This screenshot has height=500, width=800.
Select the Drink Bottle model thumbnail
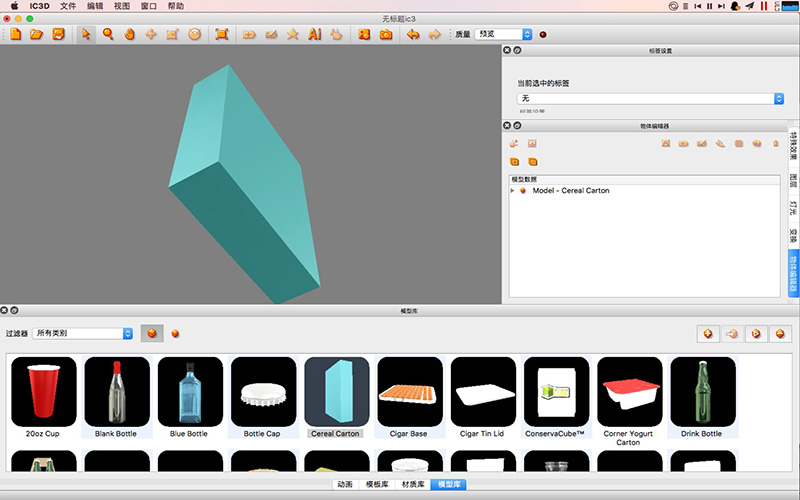pyautogui.click(x=703, y=391)
